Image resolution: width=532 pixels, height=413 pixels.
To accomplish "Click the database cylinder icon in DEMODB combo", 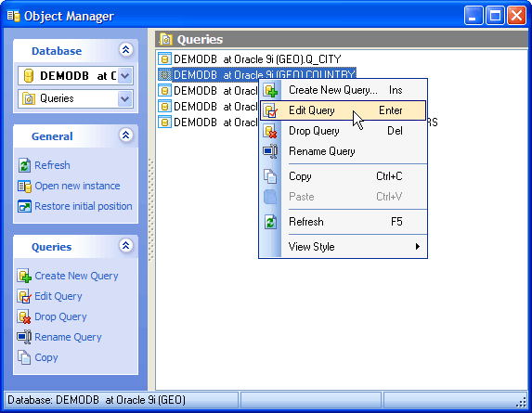I will tap(29, 75).
